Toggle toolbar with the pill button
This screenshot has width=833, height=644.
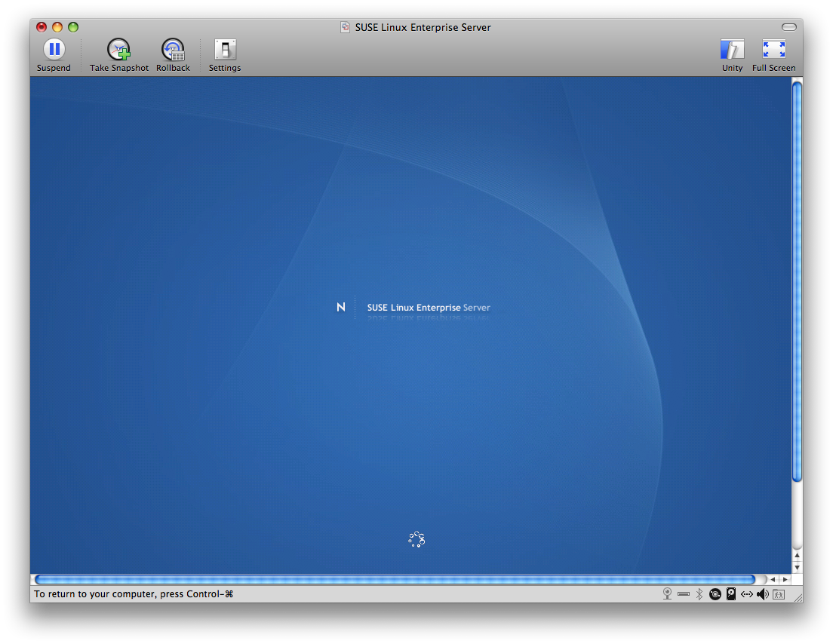(789, 27)
